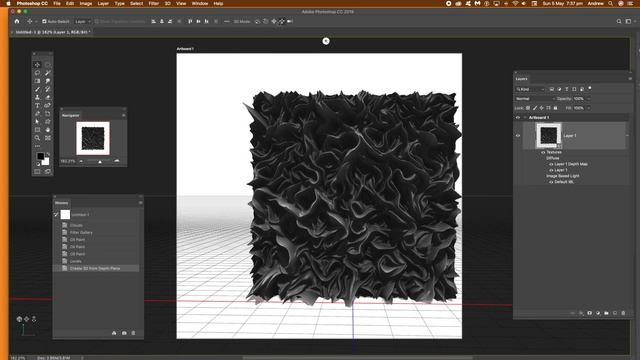Toggle history brush source for Untitled-1 snapshot
Screen dimensions: 640x360
[x=56, y=215]
